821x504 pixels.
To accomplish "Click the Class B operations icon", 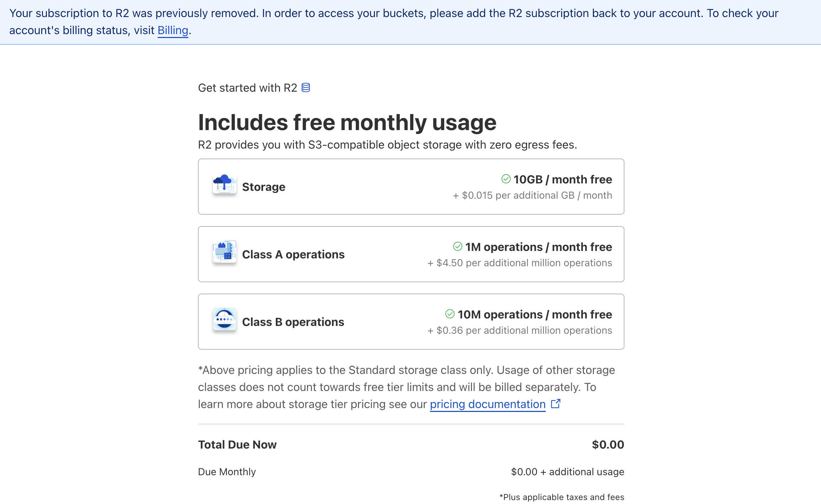I will (224, 319).
